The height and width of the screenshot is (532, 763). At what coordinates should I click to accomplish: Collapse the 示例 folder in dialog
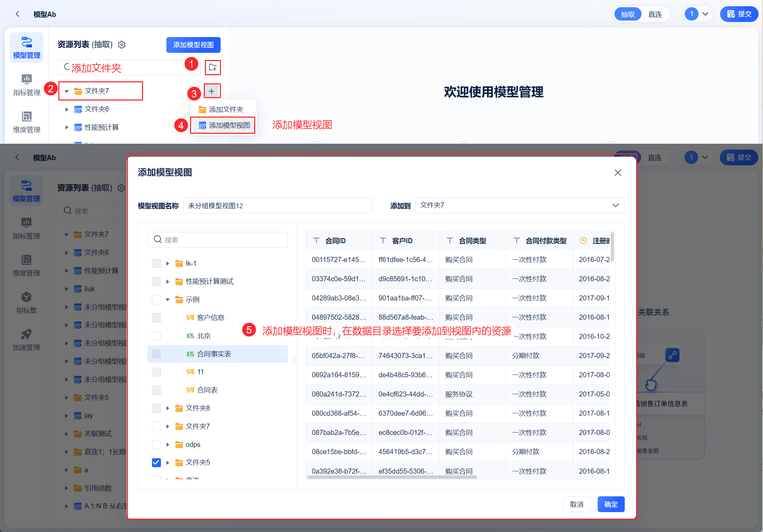[x=168, y=299]
